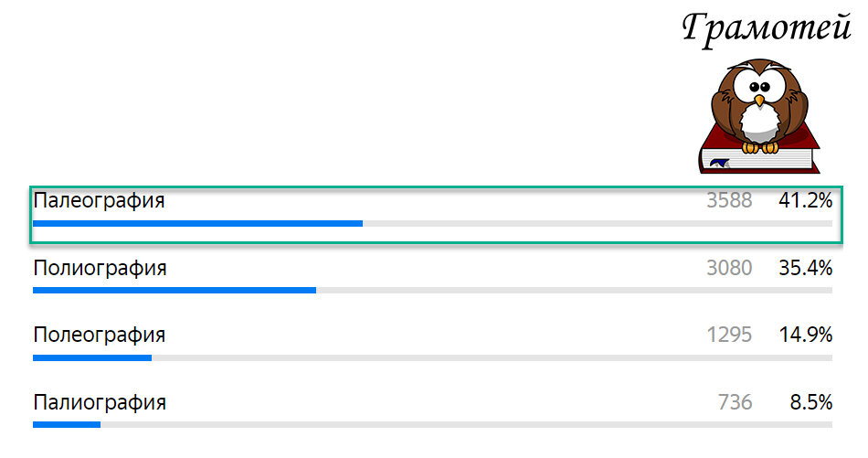Click the 3588 votes count
Viewport: 868px width, 458px height.
point(729,200)
